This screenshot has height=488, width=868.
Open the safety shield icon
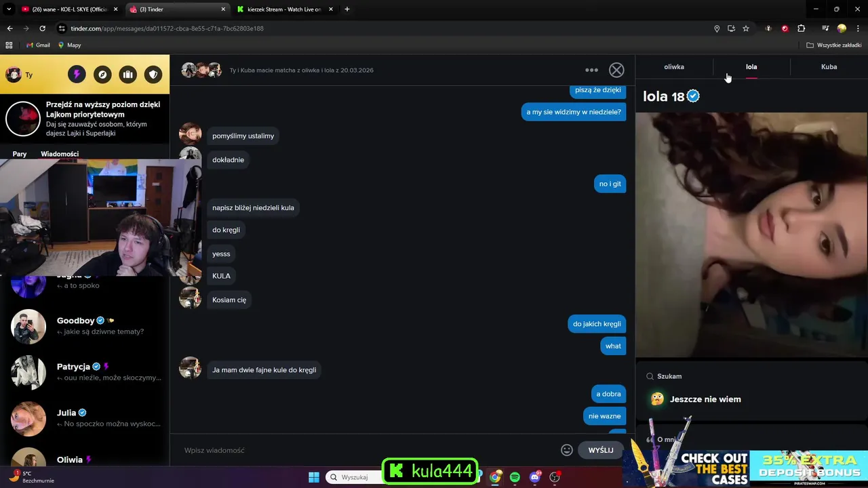153,75
